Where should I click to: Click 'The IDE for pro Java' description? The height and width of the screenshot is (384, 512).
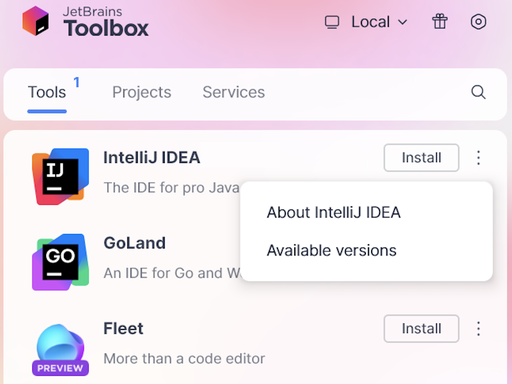coord(172,188)
